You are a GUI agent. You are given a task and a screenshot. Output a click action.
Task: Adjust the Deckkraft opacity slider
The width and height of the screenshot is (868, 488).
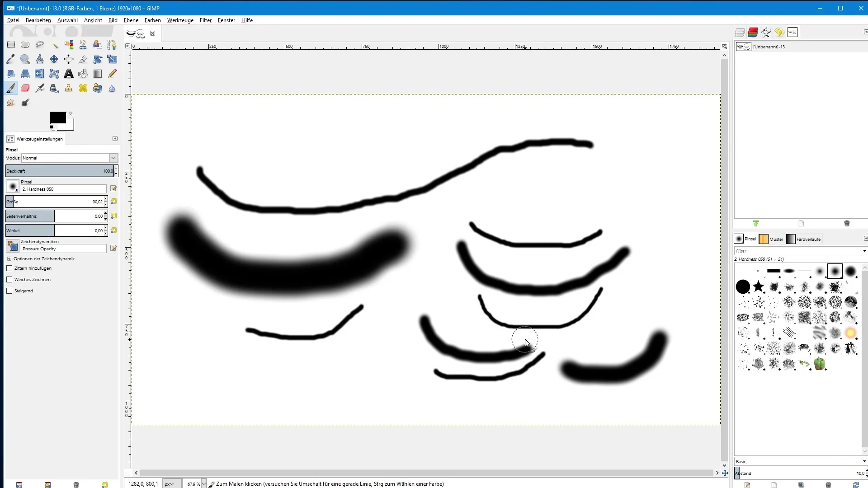tap(59, 171)
